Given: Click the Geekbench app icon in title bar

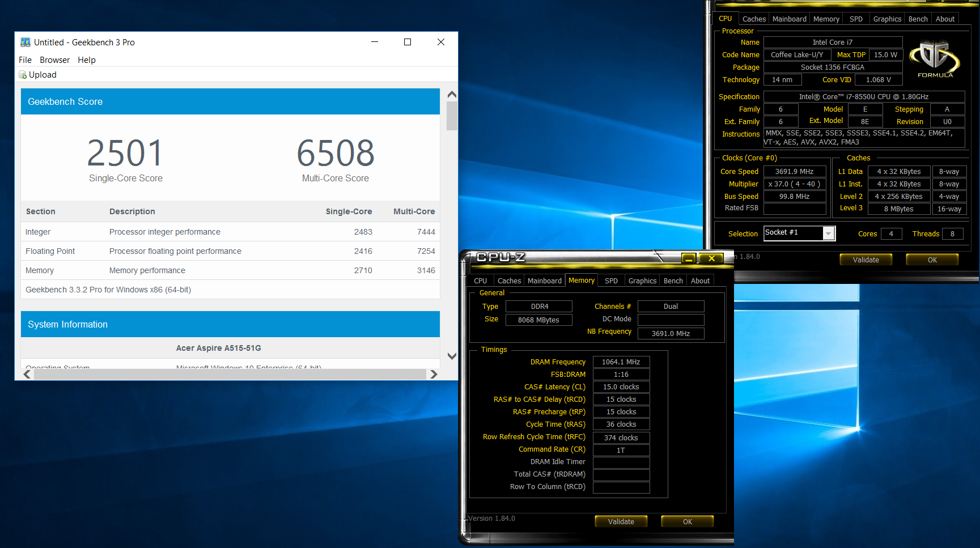Looking at the screenshot, I should tap(25, 43).
